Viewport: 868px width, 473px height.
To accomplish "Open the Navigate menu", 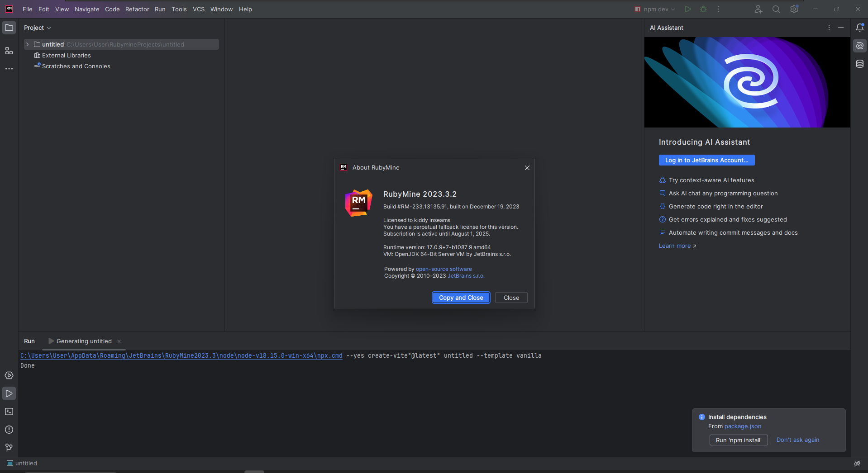I will [x=87, y=9].
